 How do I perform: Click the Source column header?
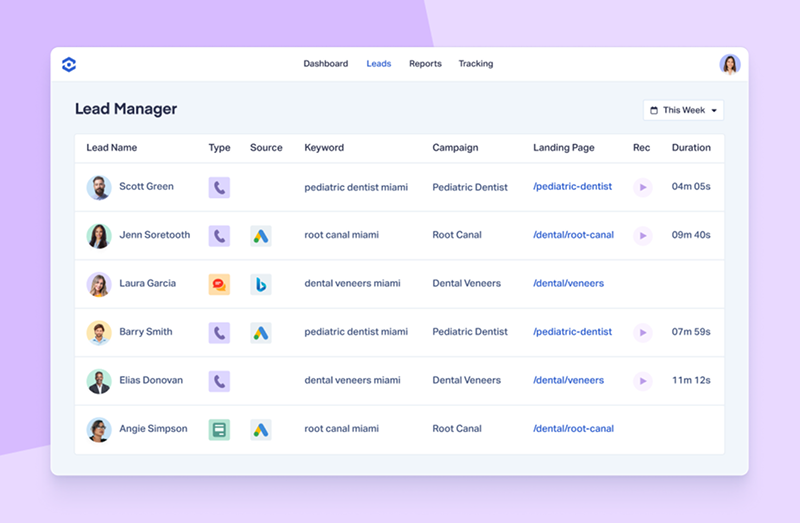pyautogui.click(x=266, y=147)
